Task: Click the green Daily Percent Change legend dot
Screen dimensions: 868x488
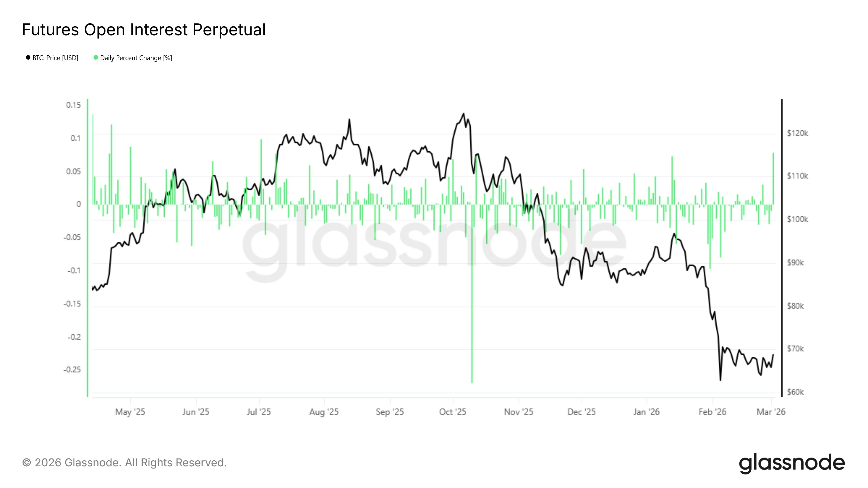Action: pyautogui.click(x=96, y=57)
